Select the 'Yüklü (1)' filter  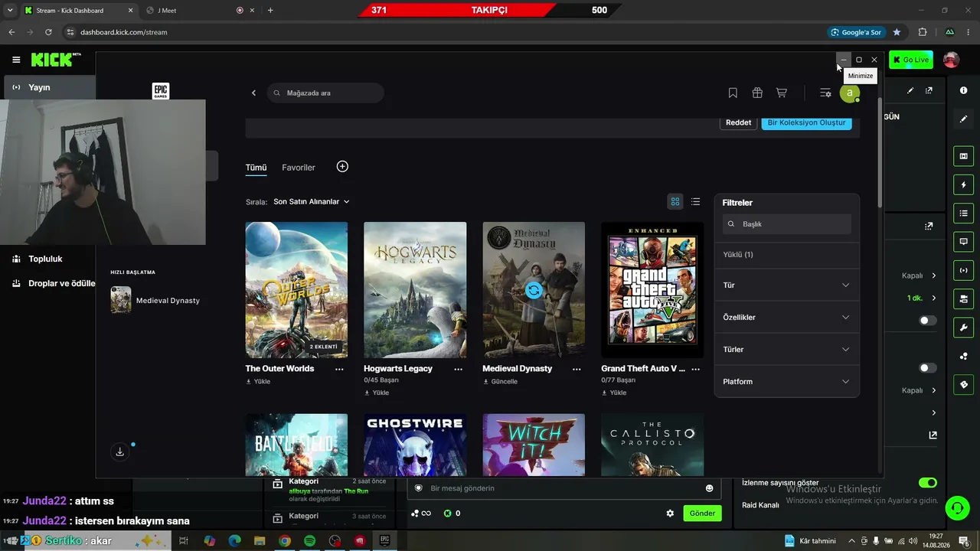738,254
